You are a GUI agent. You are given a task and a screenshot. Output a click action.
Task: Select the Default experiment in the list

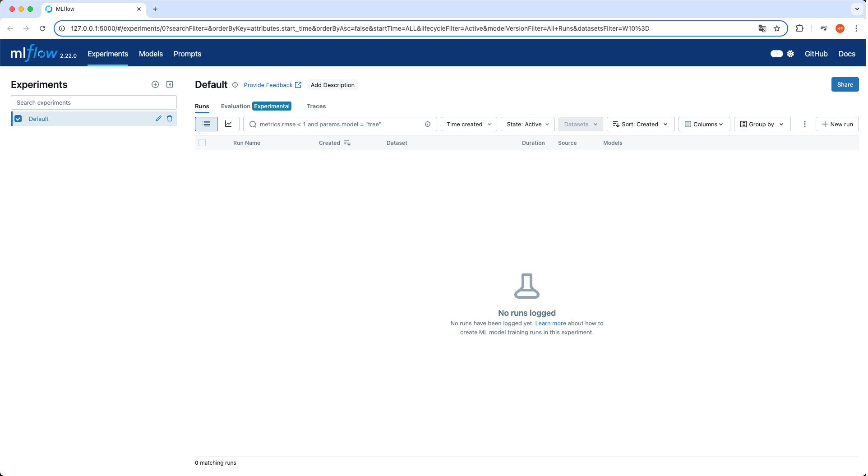pos(39,119)
